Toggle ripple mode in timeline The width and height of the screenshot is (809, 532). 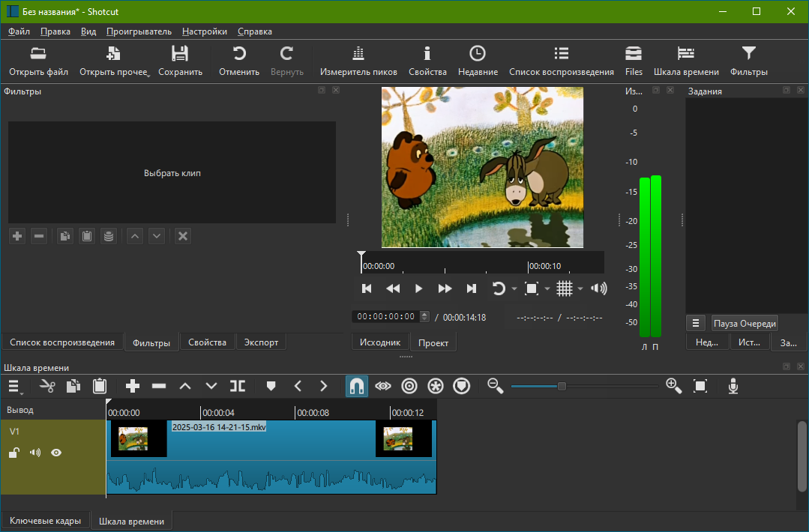click(409, 386)
